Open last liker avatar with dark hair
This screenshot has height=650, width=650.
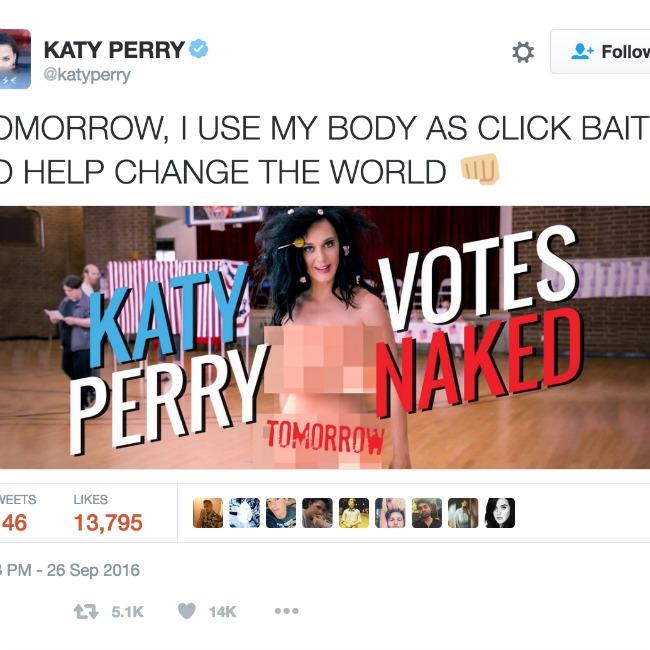(500, 513)
